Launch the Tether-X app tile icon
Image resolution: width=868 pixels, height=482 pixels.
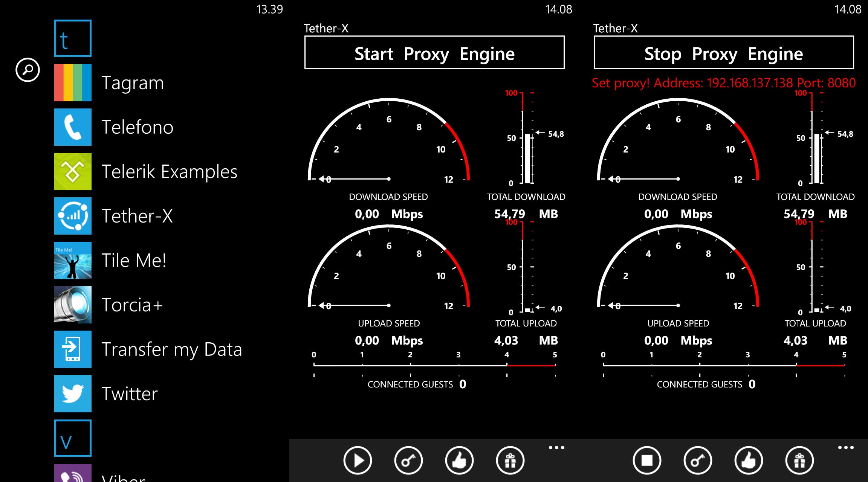[73, 216]
